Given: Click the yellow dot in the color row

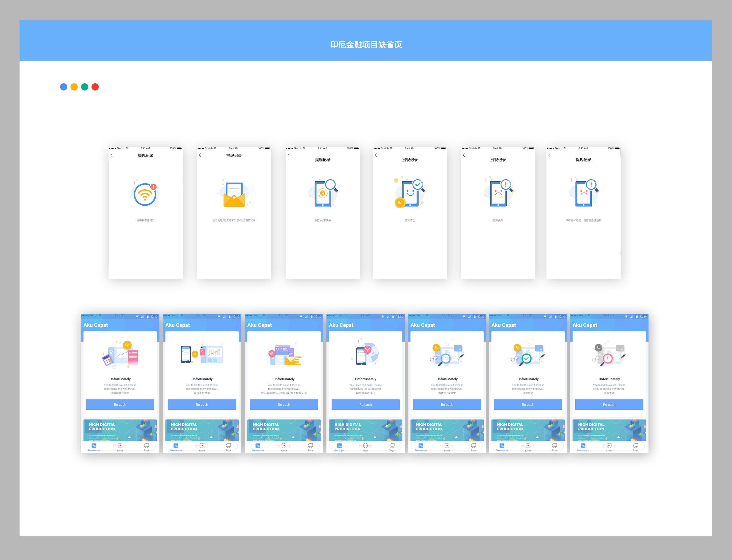Looking at the screenshot, I should (x=74, y=87).
